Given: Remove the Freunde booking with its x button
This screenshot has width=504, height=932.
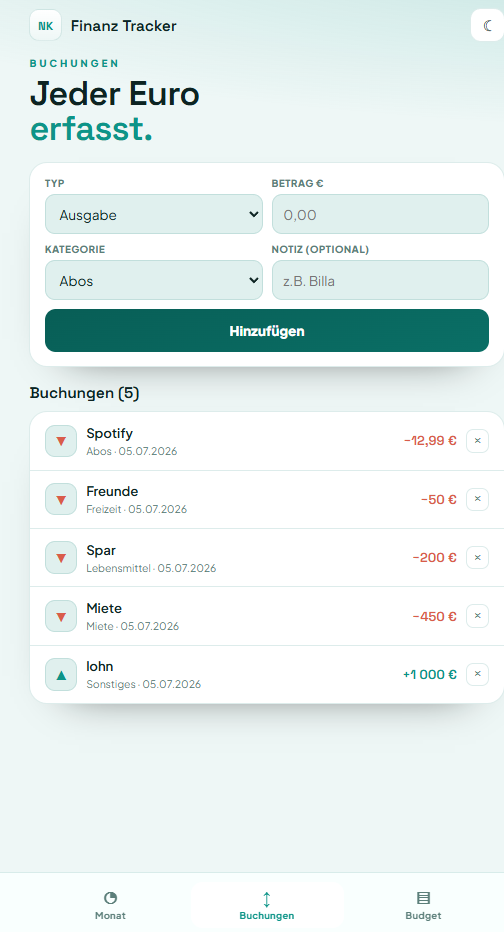Looking at the screenshot, I should 477,499.
